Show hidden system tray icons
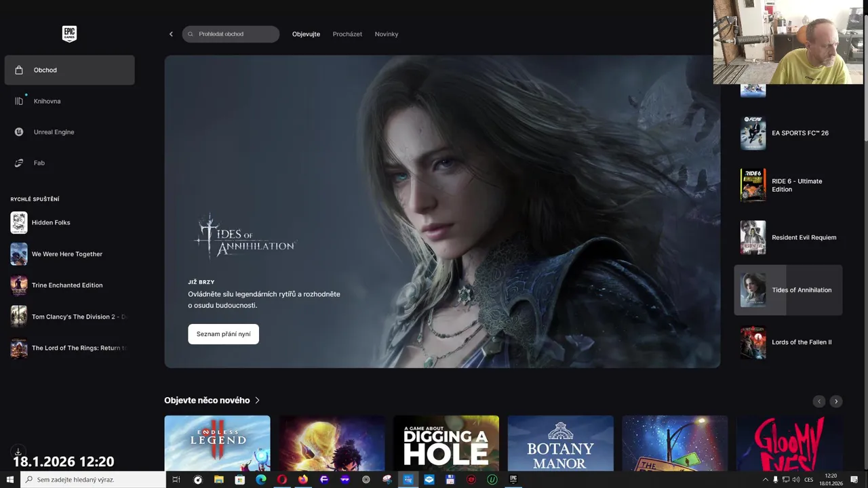 [x=766, y=479]
